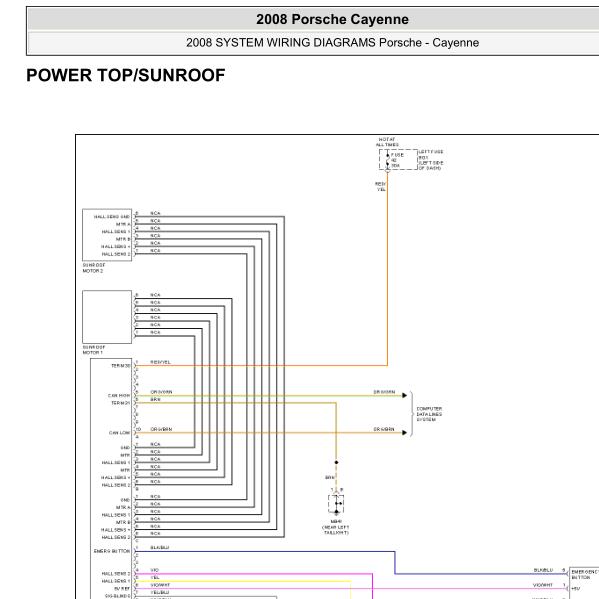Click the Left Fuse Box label text
Screen dimensions: 599x599
coord(431,160)
